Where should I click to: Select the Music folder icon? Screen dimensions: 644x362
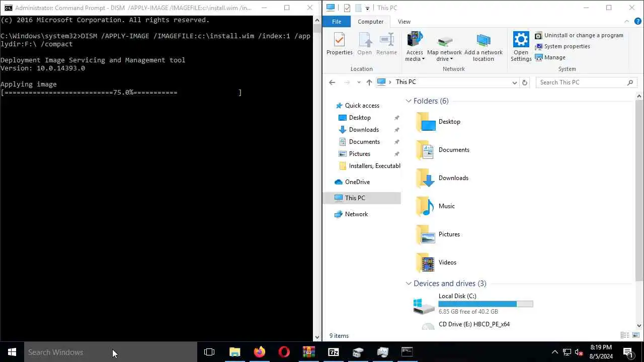click(426, 207)
